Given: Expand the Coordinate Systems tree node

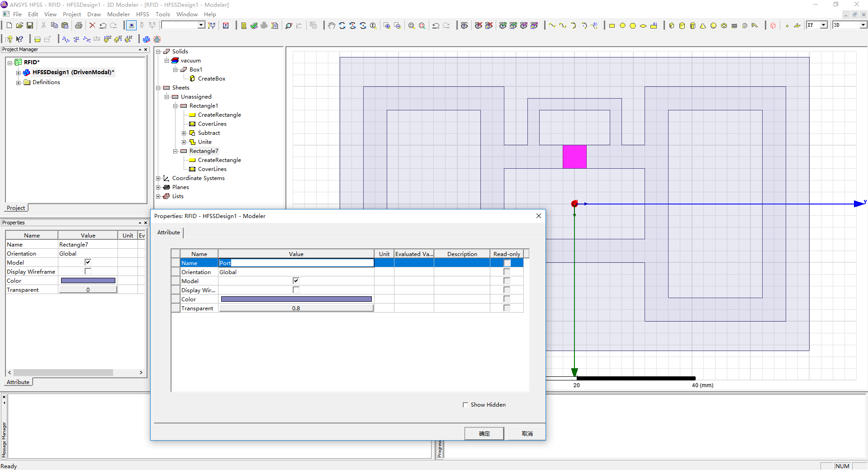Looking at the screenshot, I should click(x=158, y=178).
